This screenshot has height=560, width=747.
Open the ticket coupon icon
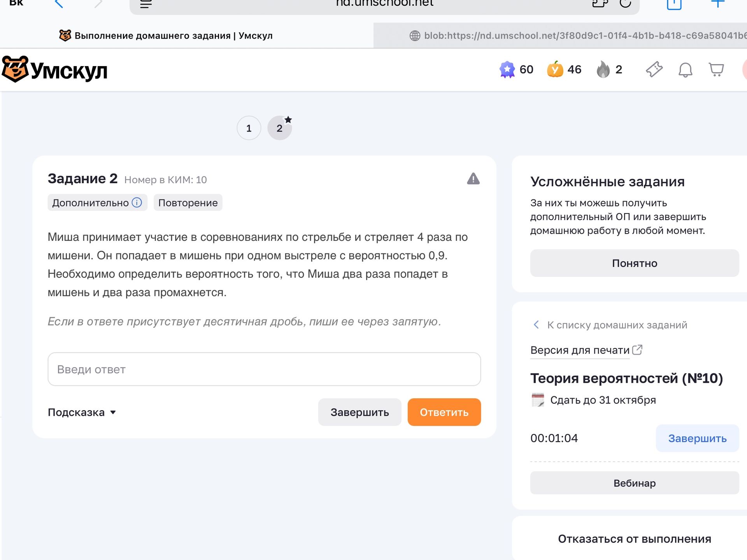(x=654, y=70)
